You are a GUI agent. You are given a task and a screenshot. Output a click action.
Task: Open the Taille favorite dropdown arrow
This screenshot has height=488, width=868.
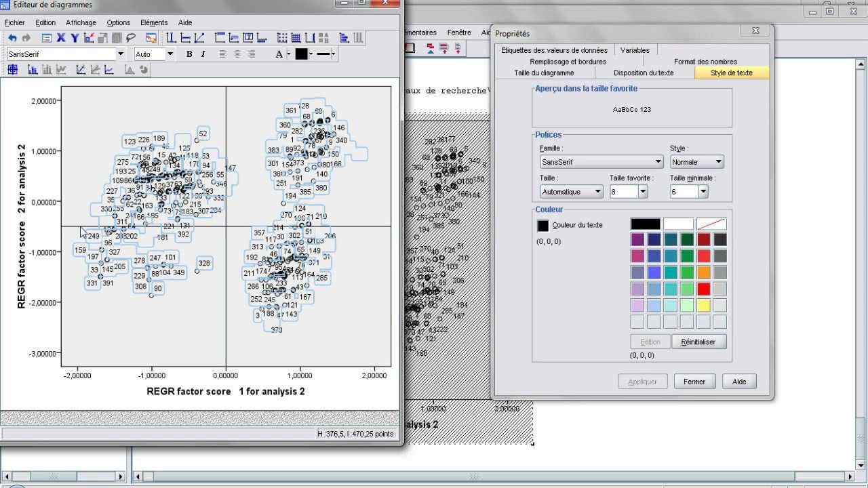[x=643, y=192]
